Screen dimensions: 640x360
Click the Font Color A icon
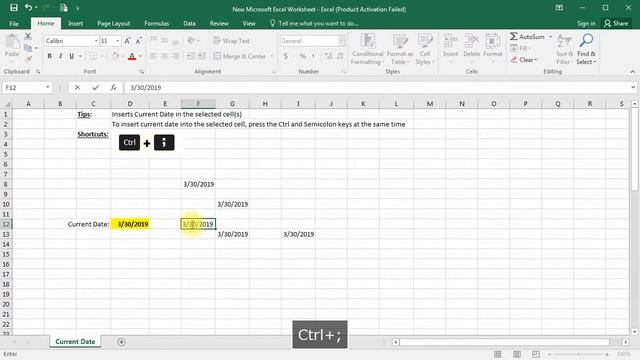point(131,56)
